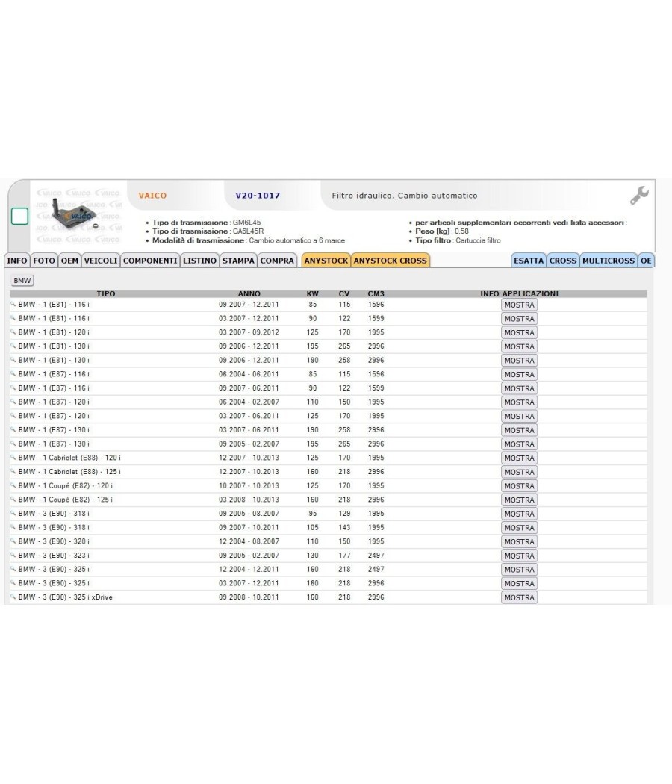Click the BMW brand filter button
The image size is (672, 784).
coord(22,281)
